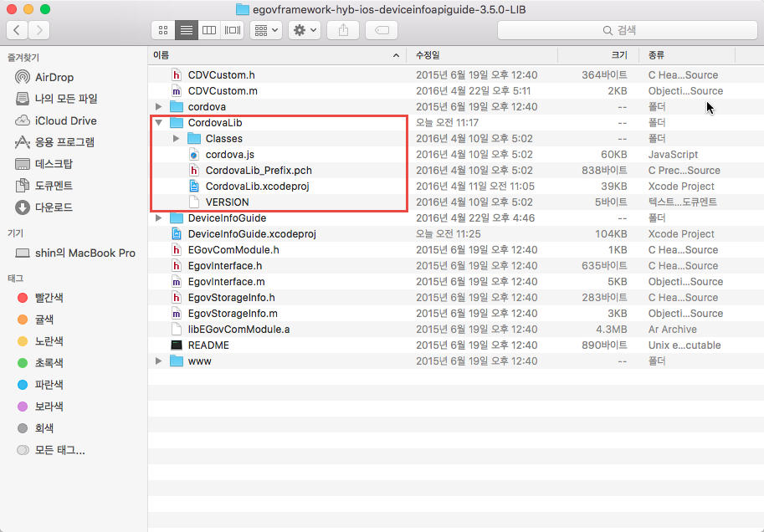Click in the search field
This screenshot has height=532, width=764.
point(626,30)
